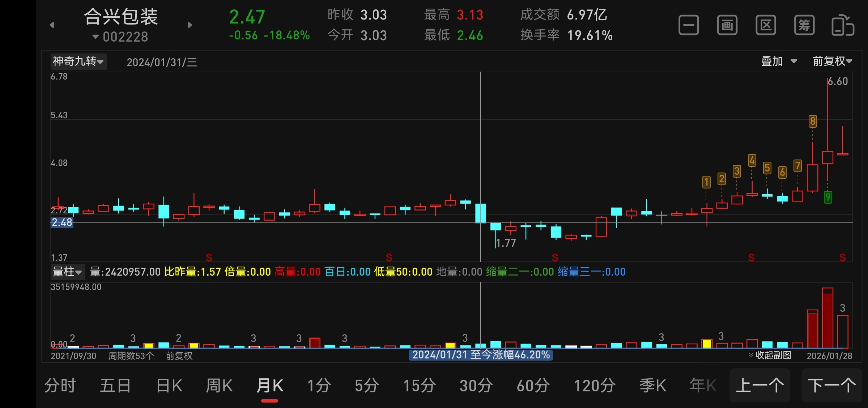Viewport: 868px width, 408px height.
Task: Go to previous stock with left arrow
Action: click(x=52, y=25)
